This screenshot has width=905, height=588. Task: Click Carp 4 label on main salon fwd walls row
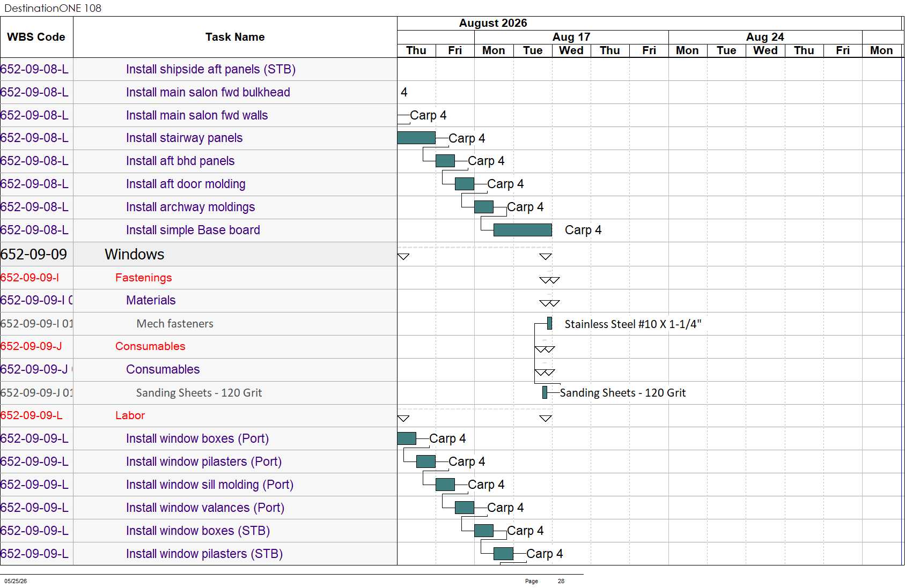[x=428, y=115]
